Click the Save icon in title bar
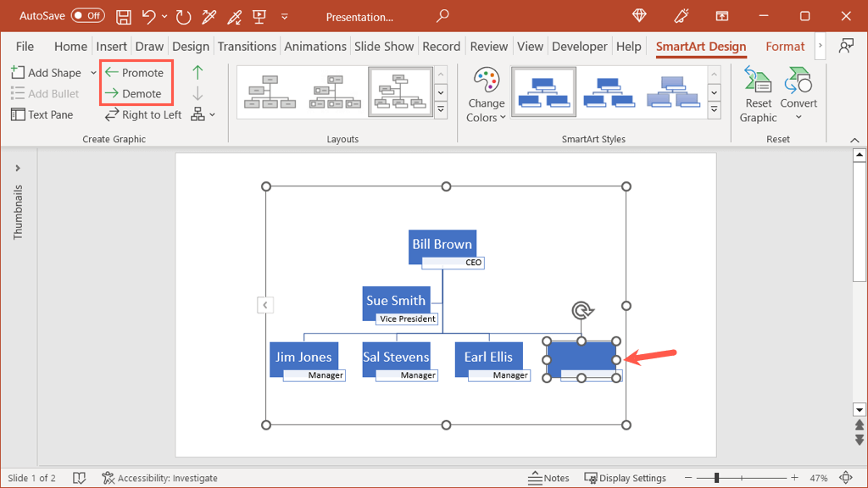Viewport: 868px width, 488px height. click(x=124, y=17)
